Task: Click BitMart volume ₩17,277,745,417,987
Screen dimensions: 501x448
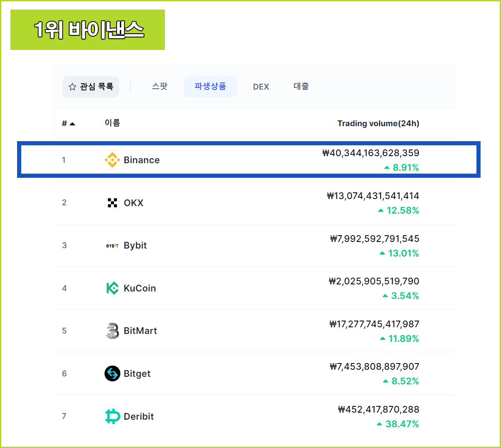Action: pyautogui.click(x=374, y=324)
